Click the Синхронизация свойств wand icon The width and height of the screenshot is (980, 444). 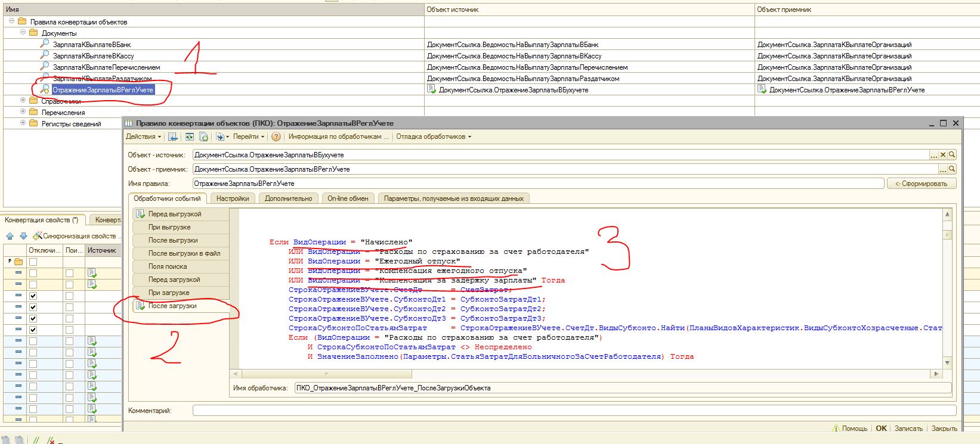click(38, 236)
